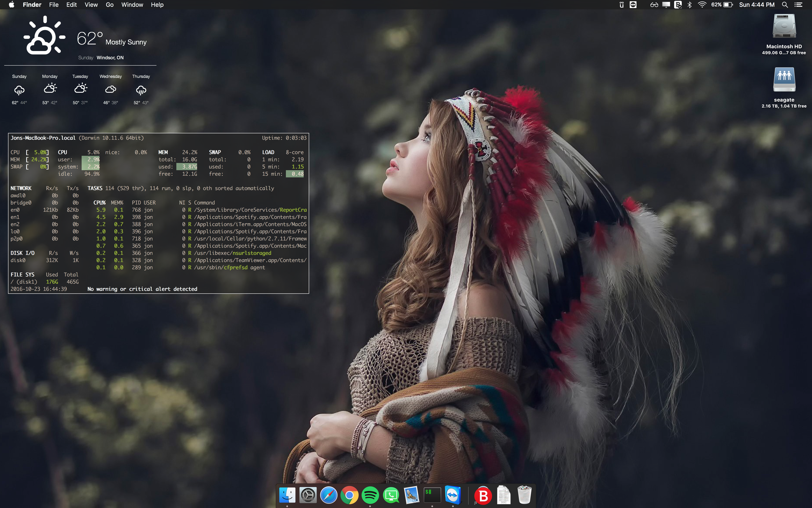Launch Safari from the Dock
Viewport: 812px width, 508px height.
click(x=329, y=495)
